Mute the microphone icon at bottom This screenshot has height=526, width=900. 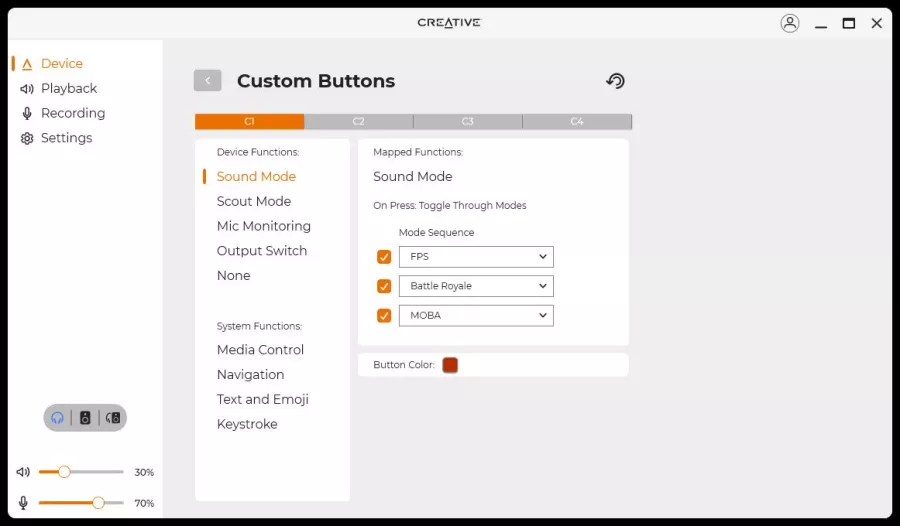[x=23, y=503]
